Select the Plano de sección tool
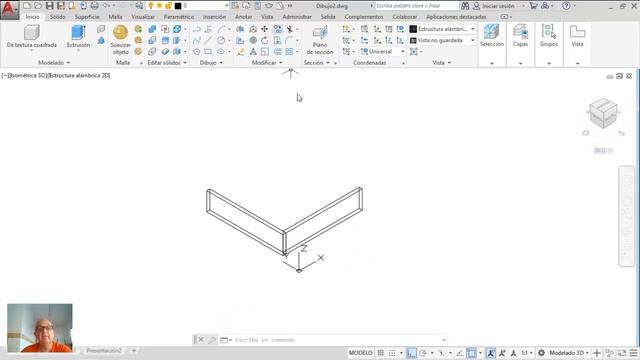 pyautogui.click(x=320, y=40)
